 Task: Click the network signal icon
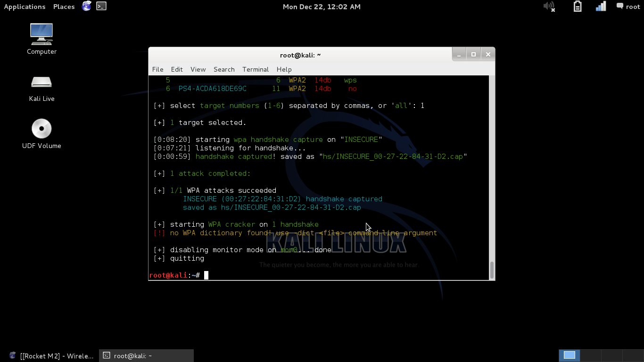(x=601, y=6)
